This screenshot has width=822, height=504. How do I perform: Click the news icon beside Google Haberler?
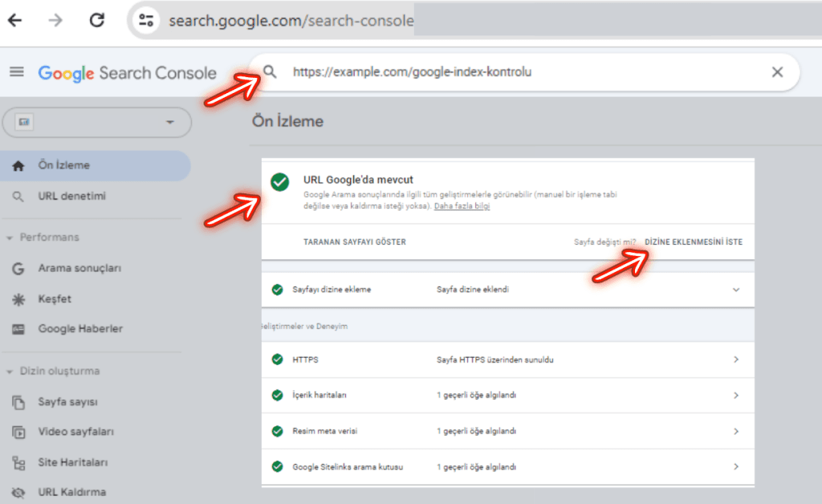pyautogui.click(x=18, y=330)
